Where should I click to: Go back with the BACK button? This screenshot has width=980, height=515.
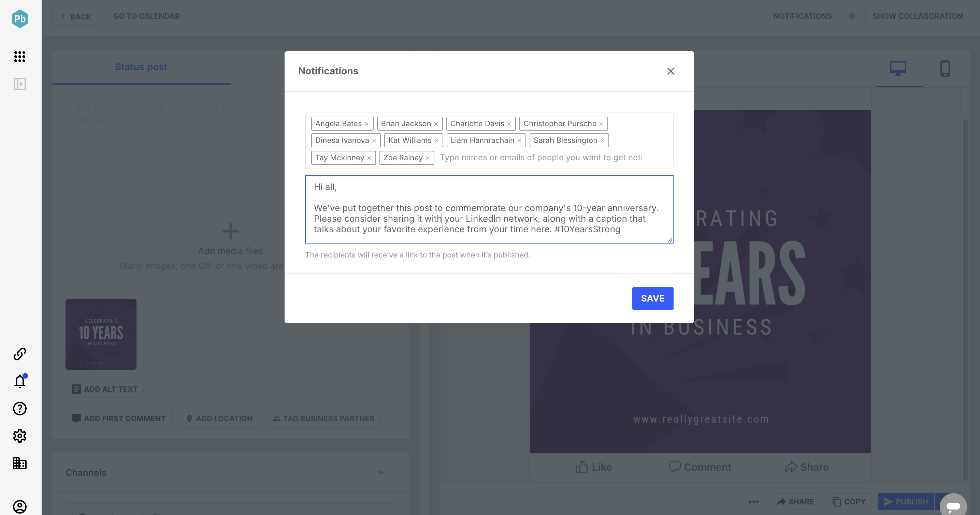(76, 16)
